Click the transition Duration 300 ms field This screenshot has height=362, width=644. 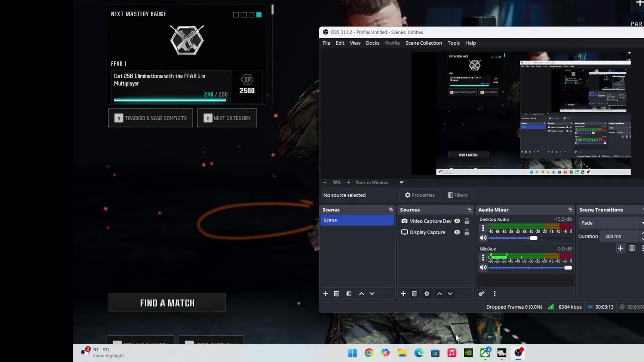pos(621,236)
